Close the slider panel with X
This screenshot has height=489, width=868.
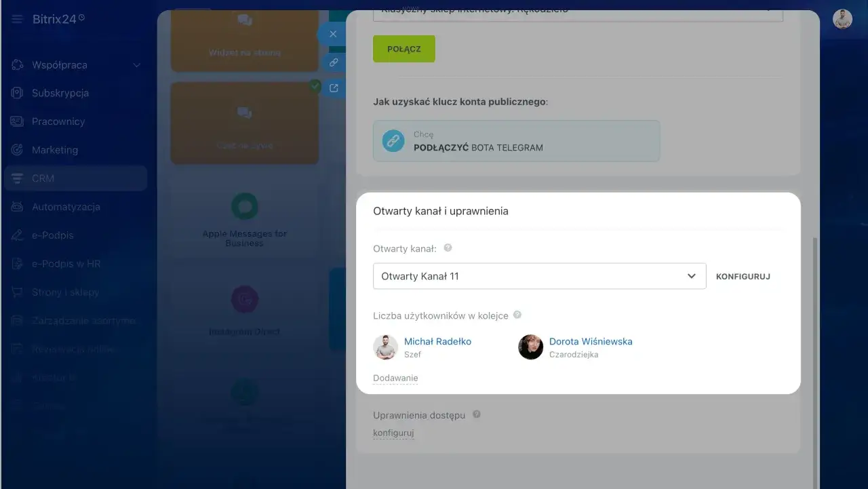(332, 34)
